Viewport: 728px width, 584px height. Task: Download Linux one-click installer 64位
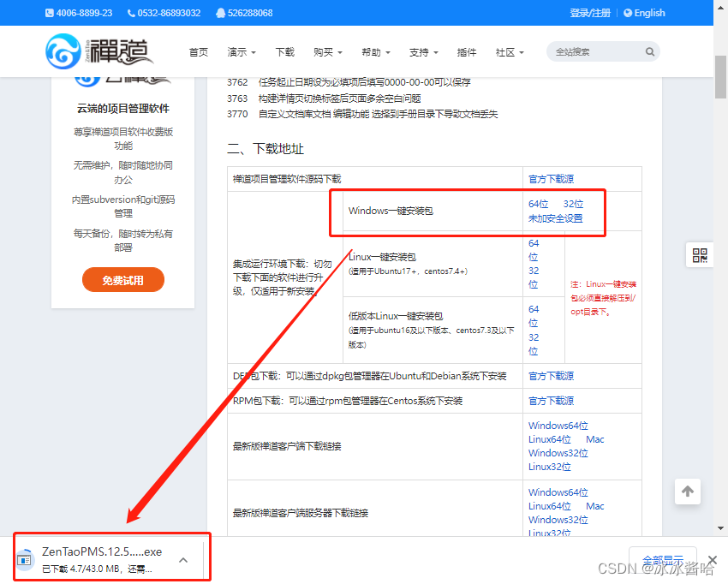click(534, 250)
